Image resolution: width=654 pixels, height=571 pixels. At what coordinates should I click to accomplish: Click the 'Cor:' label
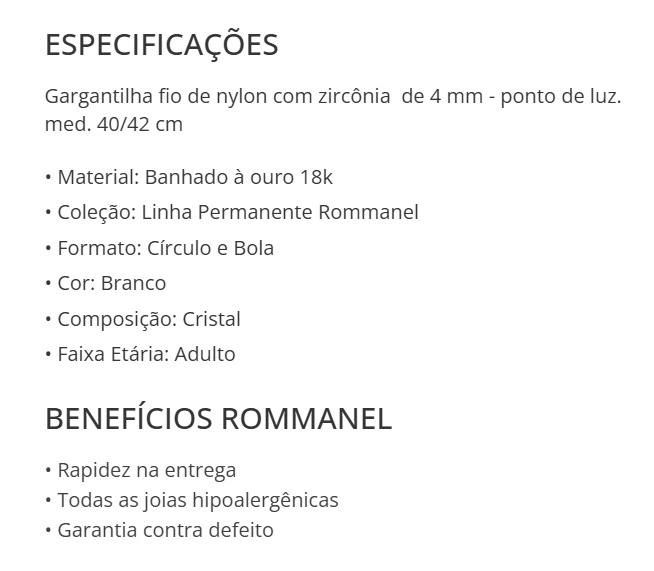click(x=76, y=283)
